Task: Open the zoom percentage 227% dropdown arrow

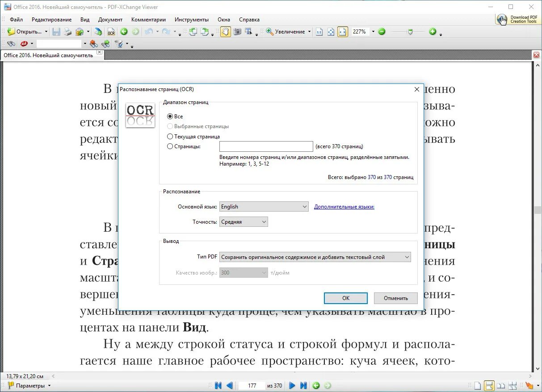Action: click(374, 32)
